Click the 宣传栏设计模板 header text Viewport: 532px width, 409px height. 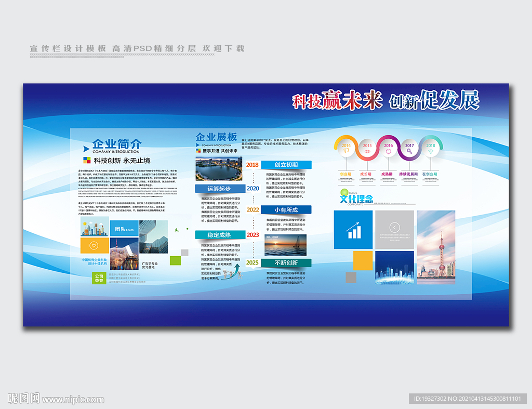pos(69,48)
